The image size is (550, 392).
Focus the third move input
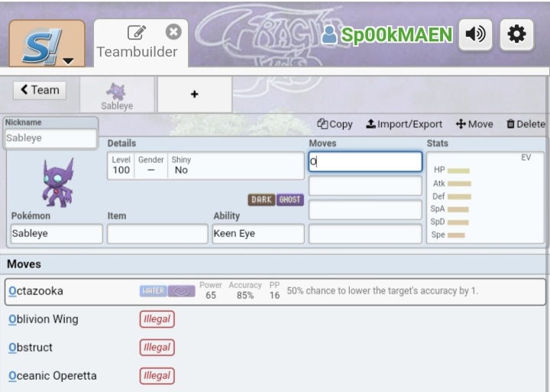tap(365, 209)
